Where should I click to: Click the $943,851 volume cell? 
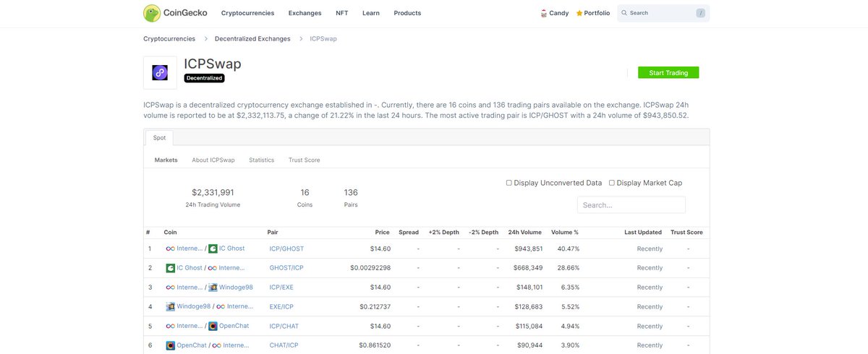(528, 249)
